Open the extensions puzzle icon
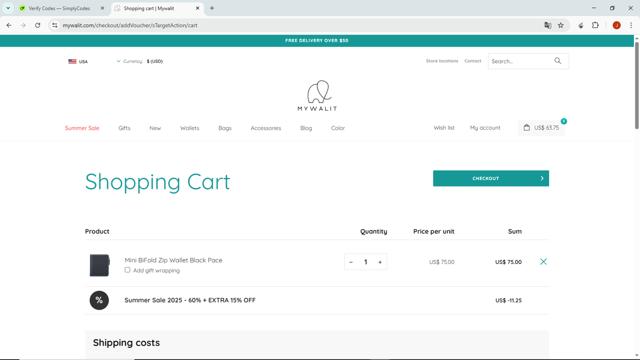640x360 pixels. [x=596, y=25]
